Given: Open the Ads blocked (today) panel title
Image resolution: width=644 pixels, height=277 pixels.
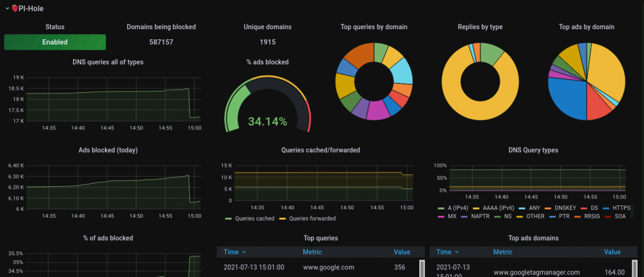Looking at the screenshot, I should [x=108, y=150].
